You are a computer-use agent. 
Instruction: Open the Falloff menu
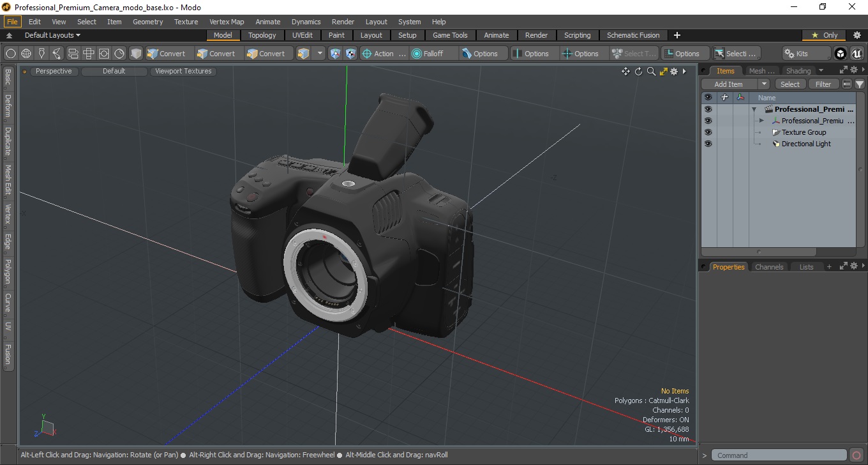434,54
